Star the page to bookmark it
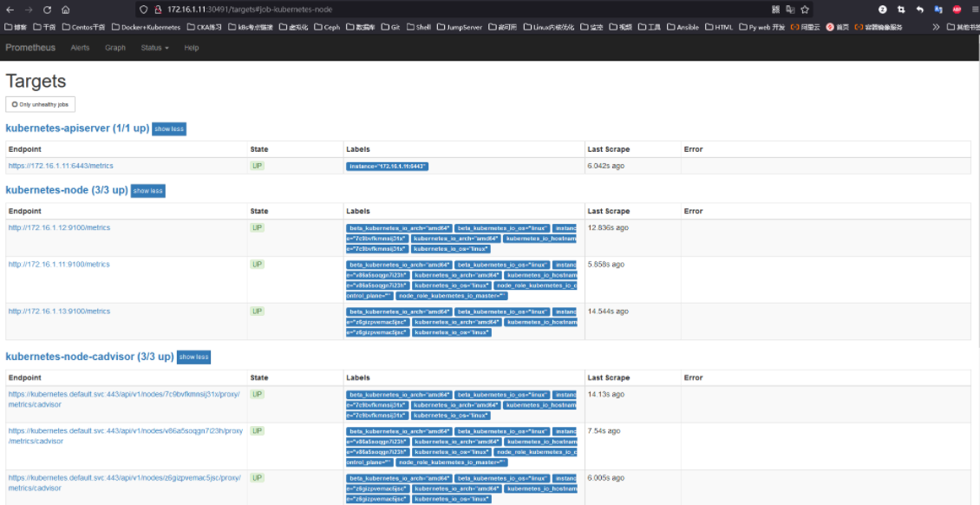This screenshot has width=980, height=505. click(x=804, y=9)
